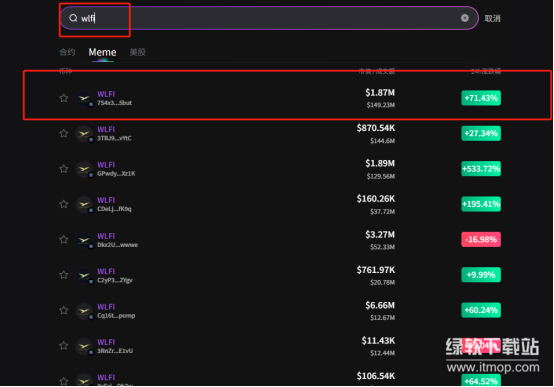Clear the search field with the X icon
Screen dimensions: 554x387
(x=465, y=18)
